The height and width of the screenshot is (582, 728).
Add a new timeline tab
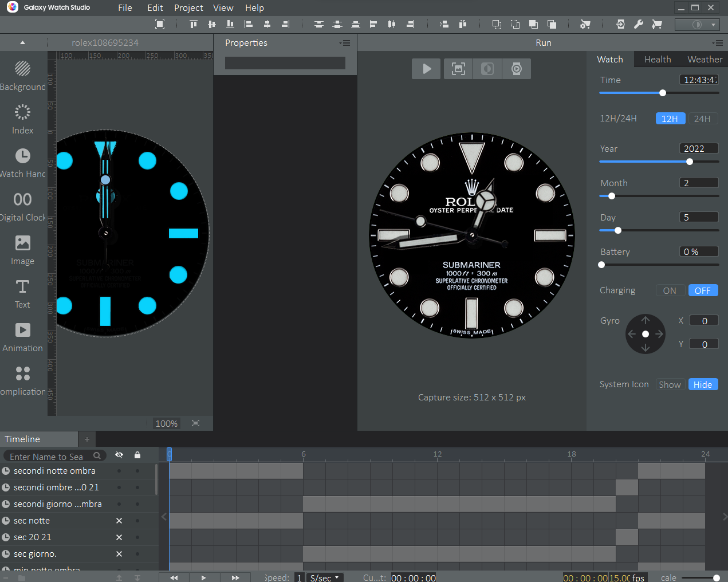click(x=87, y=439)
